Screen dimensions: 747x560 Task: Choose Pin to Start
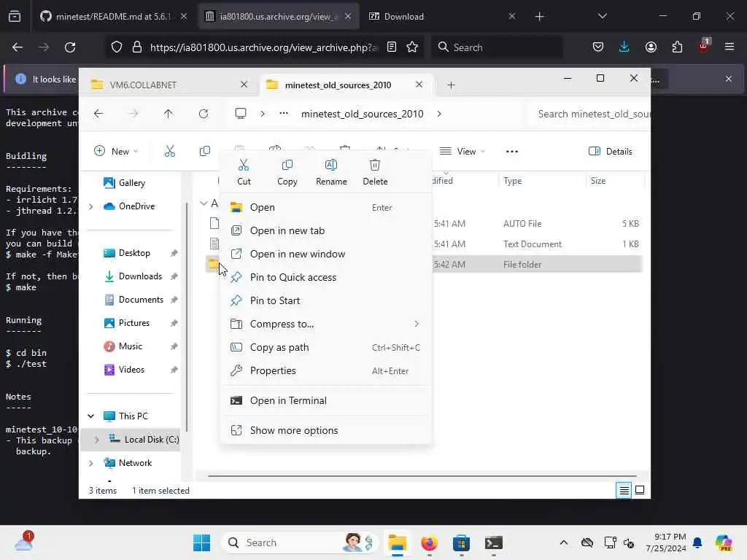(x=326, y=300)
